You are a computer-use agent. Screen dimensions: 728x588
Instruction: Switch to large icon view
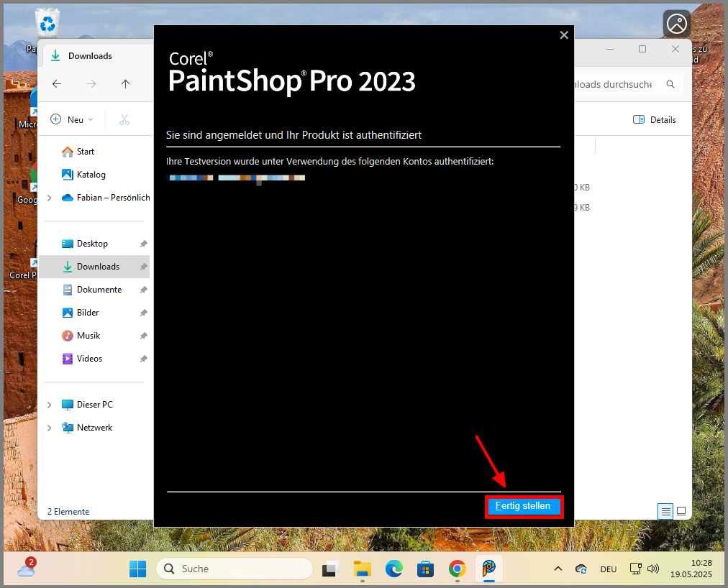[681, 511]
